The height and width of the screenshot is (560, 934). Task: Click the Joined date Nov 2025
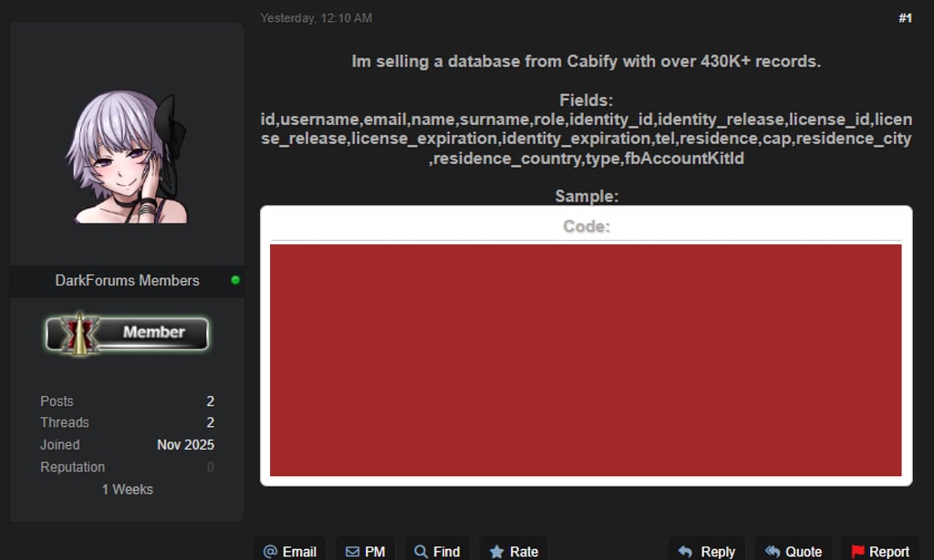tap(185, 445)
